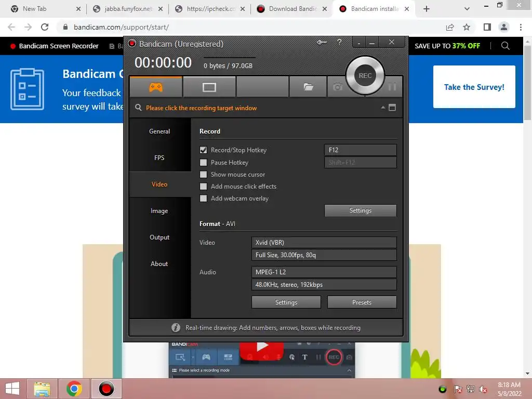Viewport: 532px width, 399px height.
Task: Enable Add mouse click effects checkbox
Action: click(203, 187)
